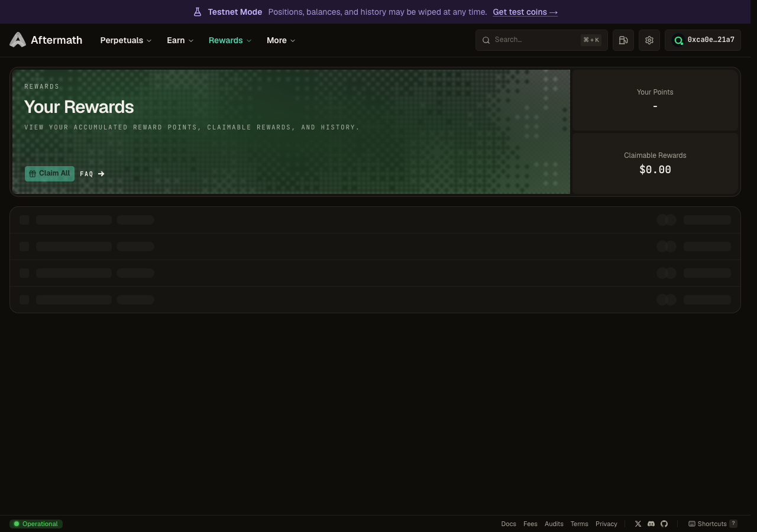Click the Operational status badge
The width and height of the screenshot is (757, 532).
(36, 524)
